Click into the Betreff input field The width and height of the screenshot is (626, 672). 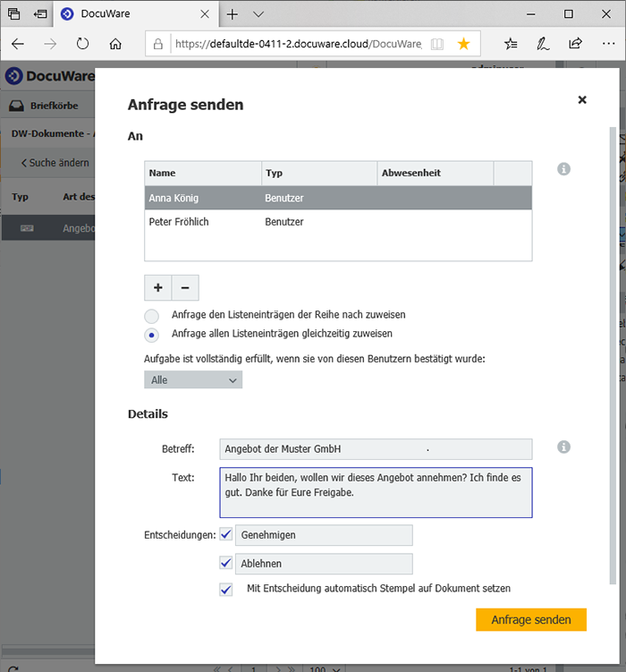click(x=376, y=448)
